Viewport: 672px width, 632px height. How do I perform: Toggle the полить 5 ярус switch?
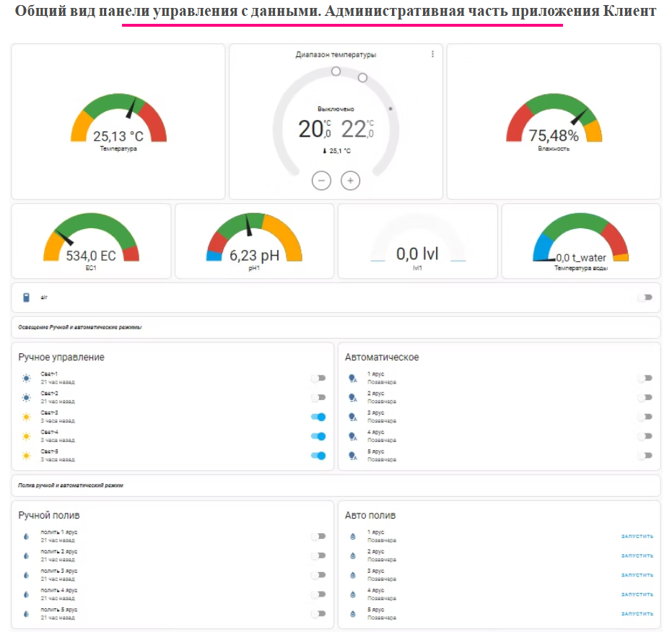pos(318,612)
